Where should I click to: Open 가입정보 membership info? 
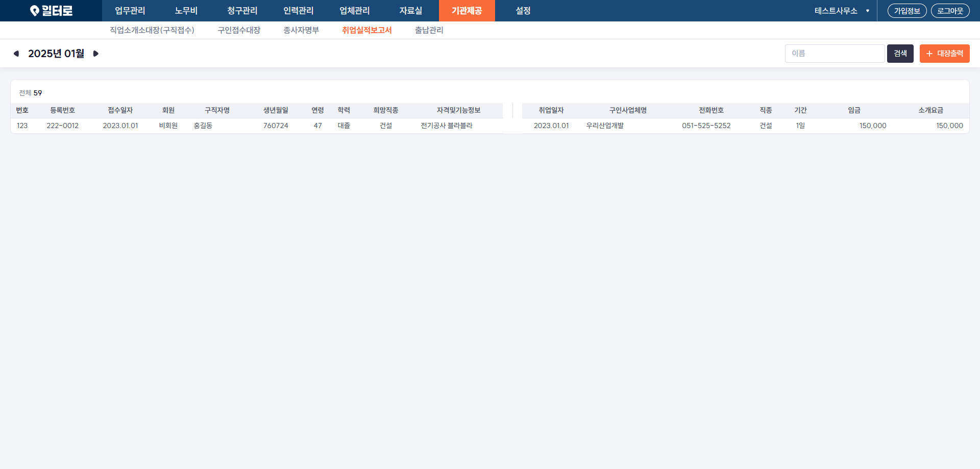(x=906, y=11)
